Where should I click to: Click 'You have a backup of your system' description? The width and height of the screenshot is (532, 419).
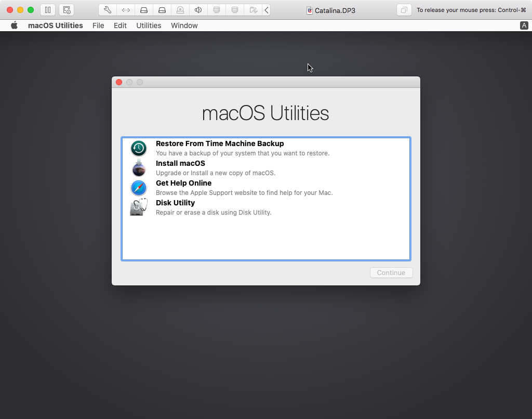coord(242,153)
